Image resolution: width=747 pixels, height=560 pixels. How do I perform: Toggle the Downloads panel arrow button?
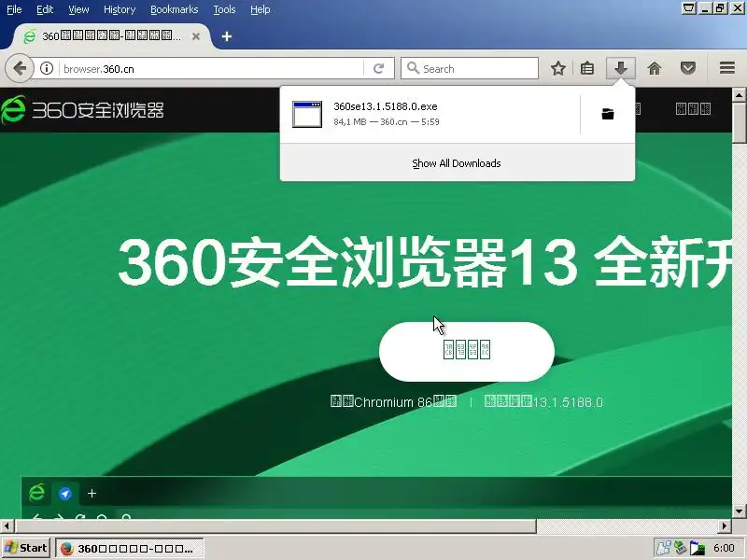pyautogui.click(x=620, y=68)
